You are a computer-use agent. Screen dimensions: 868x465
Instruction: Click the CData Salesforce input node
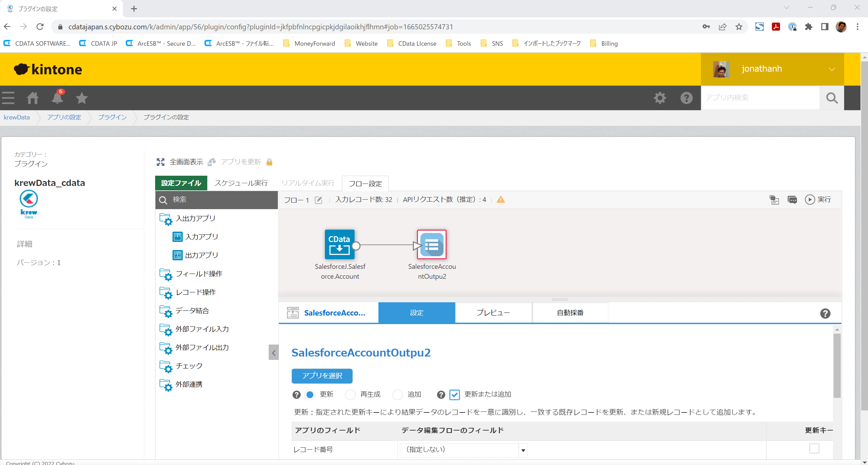pyautogui.click(x=340, y=244)
